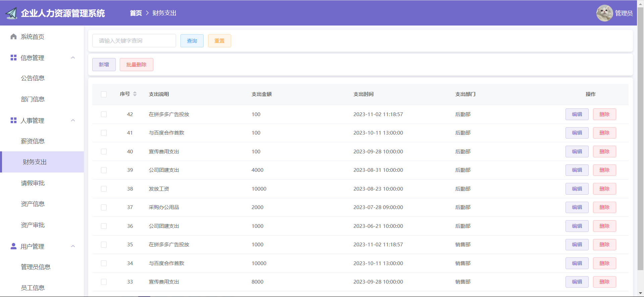644x297 pixels.
Task: Delete row 40 宣传费用支出
Action: coord(604,152)
